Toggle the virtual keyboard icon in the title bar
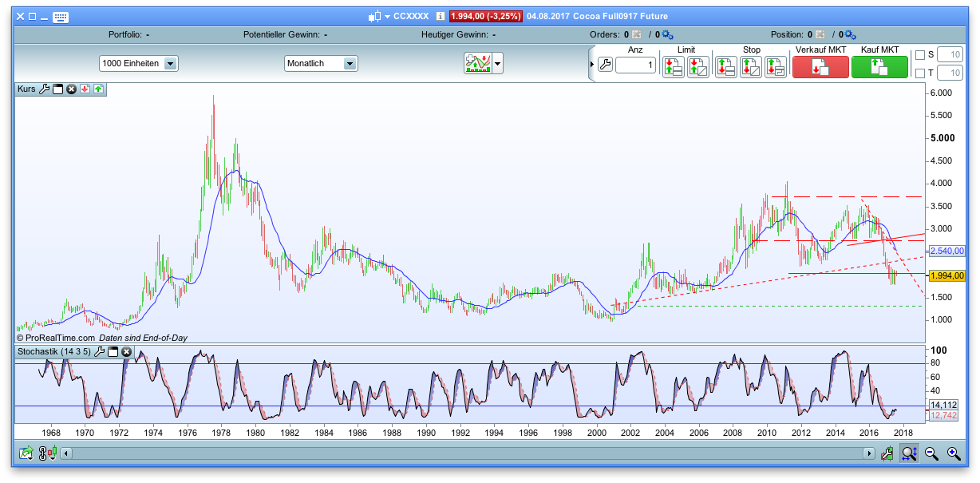Screen dimensions: 980x483 (61, 16)
